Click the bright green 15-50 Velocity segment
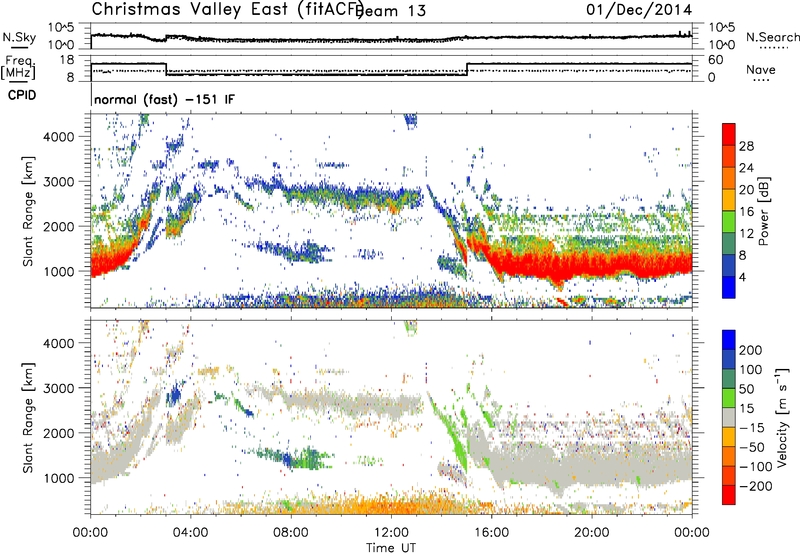This screenshot has width=800, height=554. tap(729, 398)
